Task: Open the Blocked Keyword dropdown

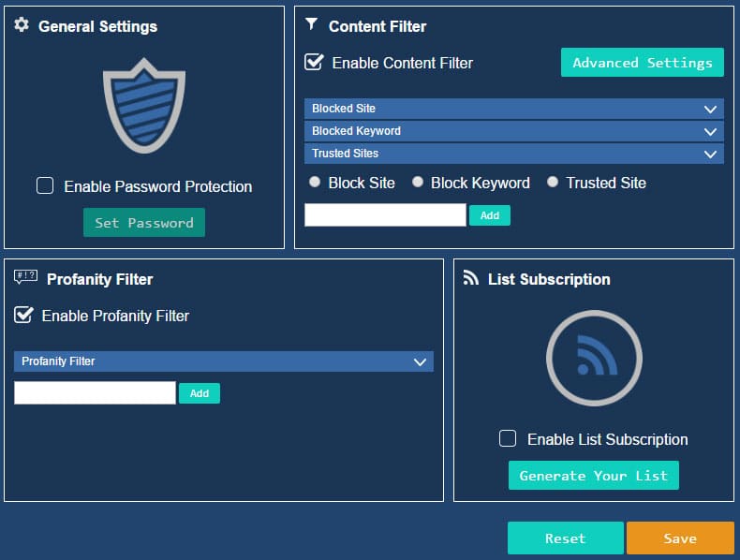Action: (513, 131)
